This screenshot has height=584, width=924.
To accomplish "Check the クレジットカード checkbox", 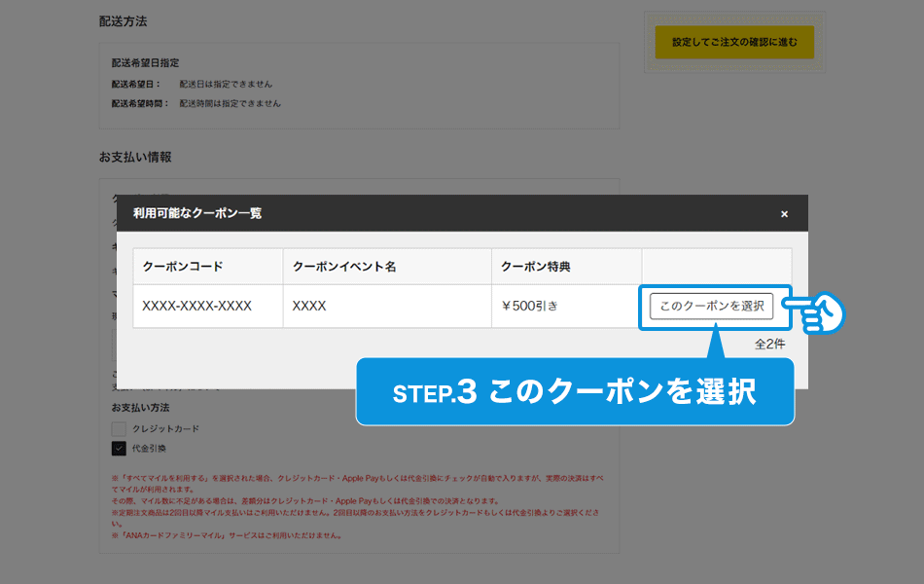I will click(119, 428).
